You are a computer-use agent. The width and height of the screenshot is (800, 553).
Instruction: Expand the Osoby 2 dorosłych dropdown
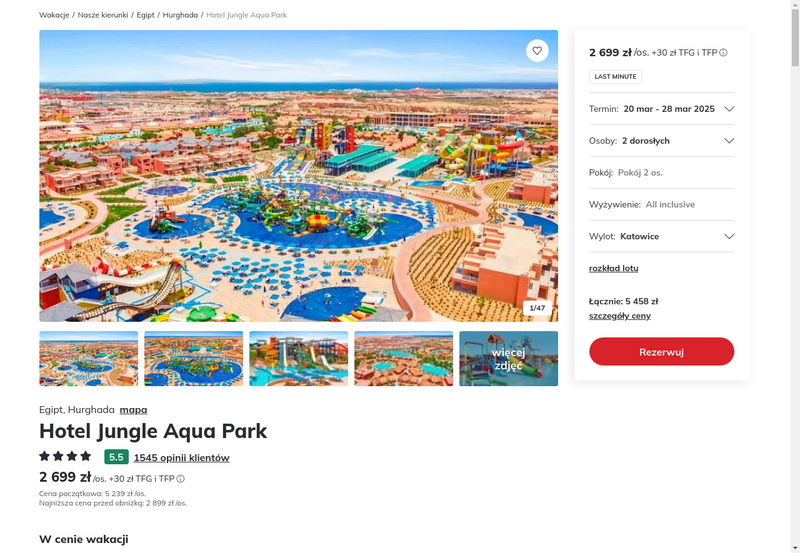(x=661, y=141)
